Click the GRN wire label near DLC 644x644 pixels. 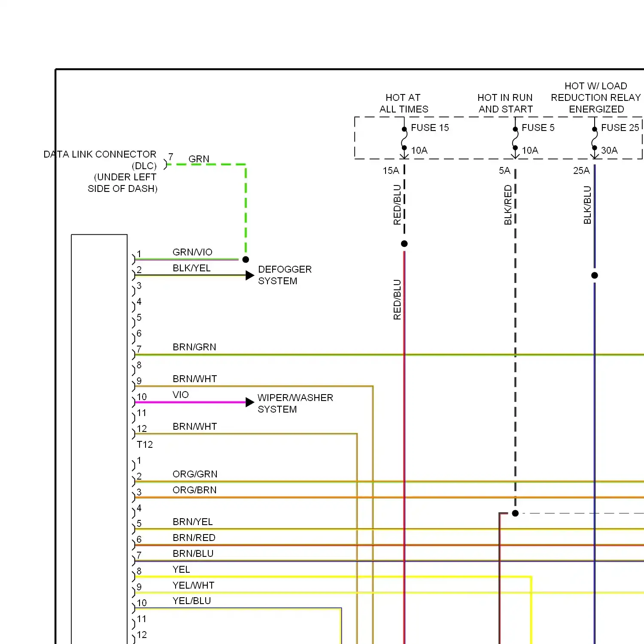[x=199, y=159]
